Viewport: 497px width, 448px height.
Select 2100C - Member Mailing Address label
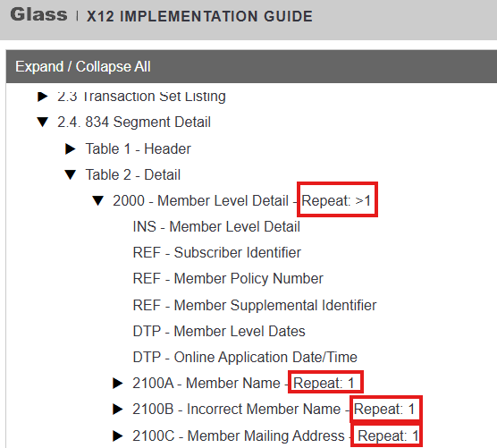(x=239, y=435)
